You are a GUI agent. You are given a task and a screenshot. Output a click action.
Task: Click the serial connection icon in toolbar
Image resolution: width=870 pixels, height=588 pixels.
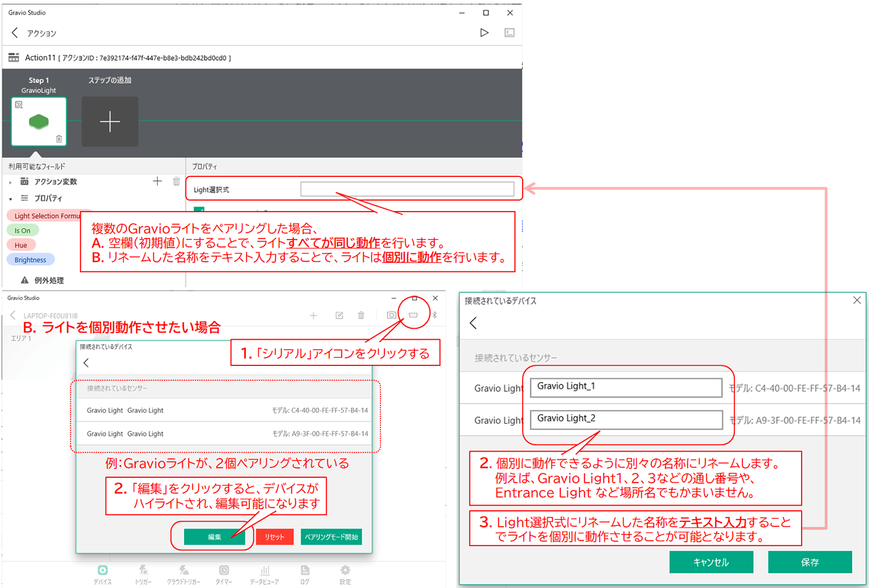[413, 315]
